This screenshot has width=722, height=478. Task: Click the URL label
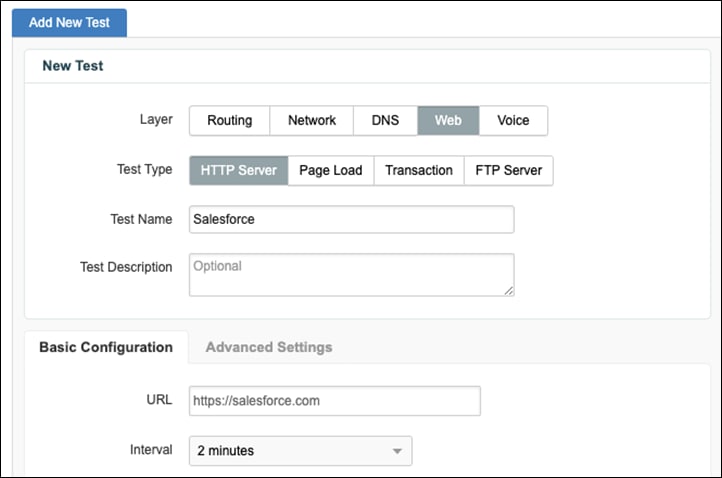[x=159, y=400]
